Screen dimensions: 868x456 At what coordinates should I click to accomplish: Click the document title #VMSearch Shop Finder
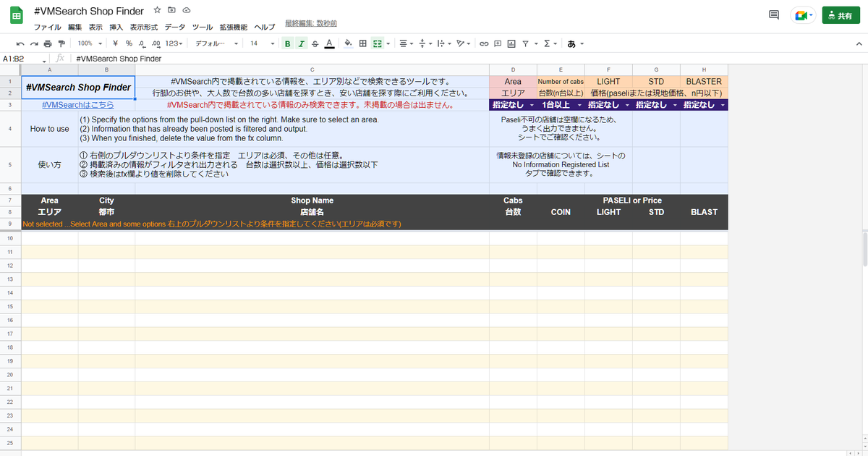pyautogui.click(x=89, y=11)
